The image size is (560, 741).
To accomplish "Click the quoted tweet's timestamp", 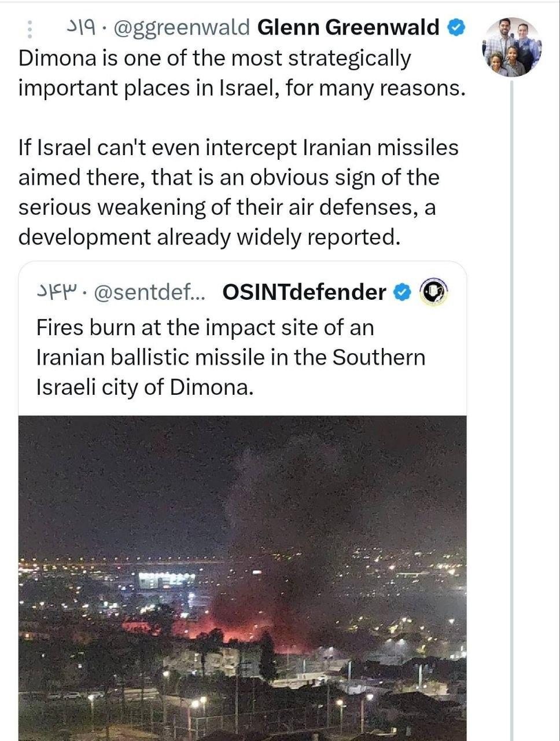I will coord(56,293).
